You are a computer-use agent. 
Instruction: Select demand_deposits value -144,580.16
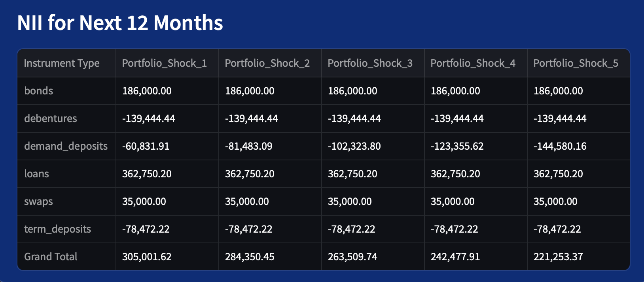[560, 146]
